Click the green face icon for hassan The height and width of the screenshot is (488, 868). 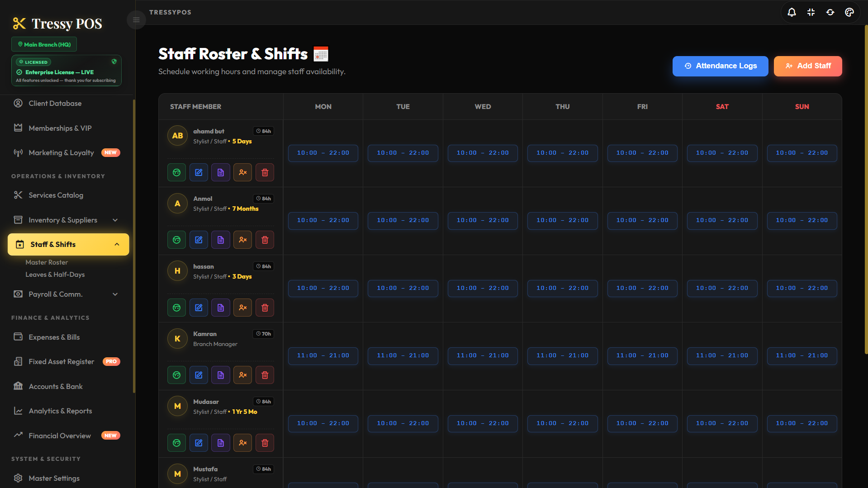tap(177, 308)
